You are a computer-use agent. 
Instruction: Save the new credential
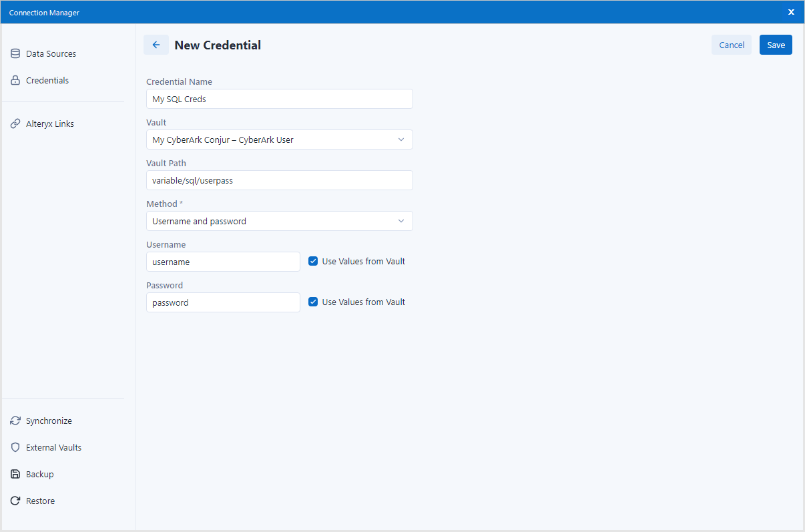(776, 45)
